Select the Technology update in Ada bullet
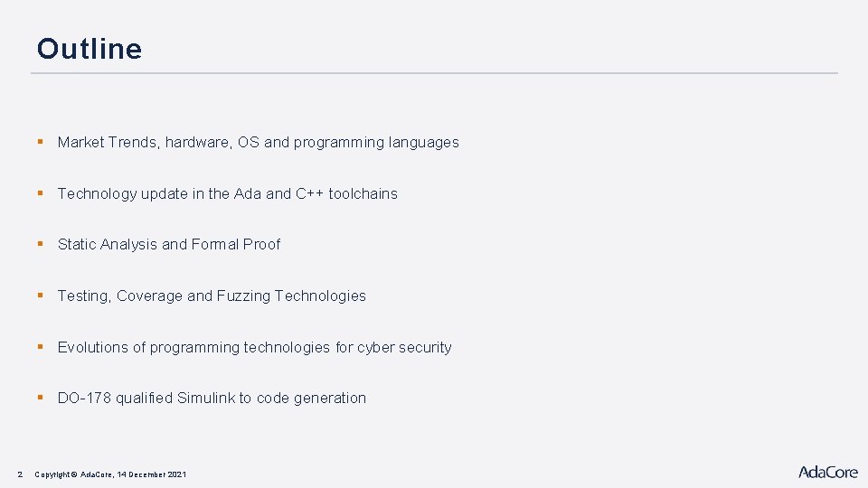This screenshot has width=868, height=488. point(227,193)
